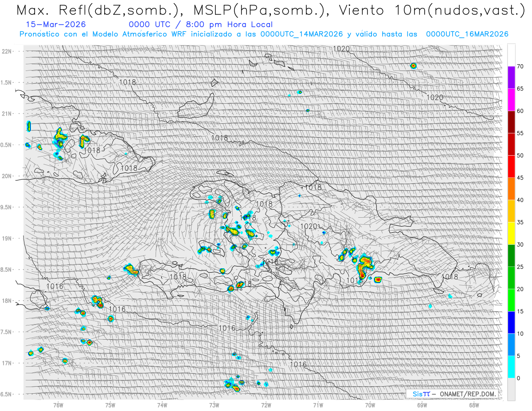532x411 pixels.
Task: Click the "10" color scale label
Action: tap(520, 334)
